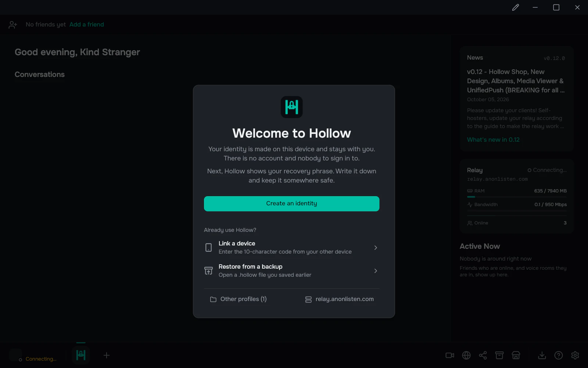Click the RAM usage bar
The width and height of the screenshot is (588, 368).
(x=517, y=197)
